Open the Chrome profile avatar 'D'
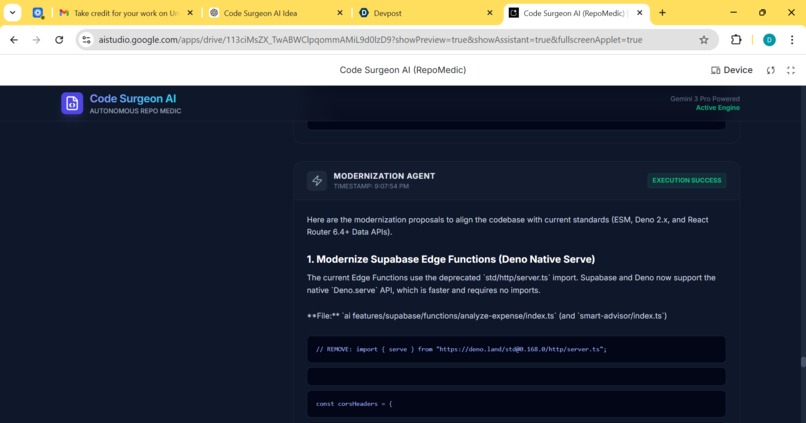 (769, 40)
